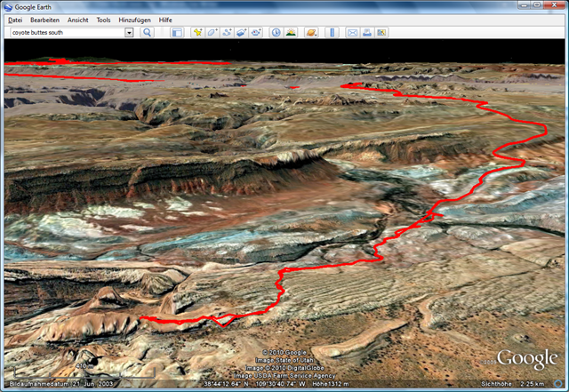Viewport: 569px width, 392px height.
Task: Start recording a tour
Action: (255, 32)
